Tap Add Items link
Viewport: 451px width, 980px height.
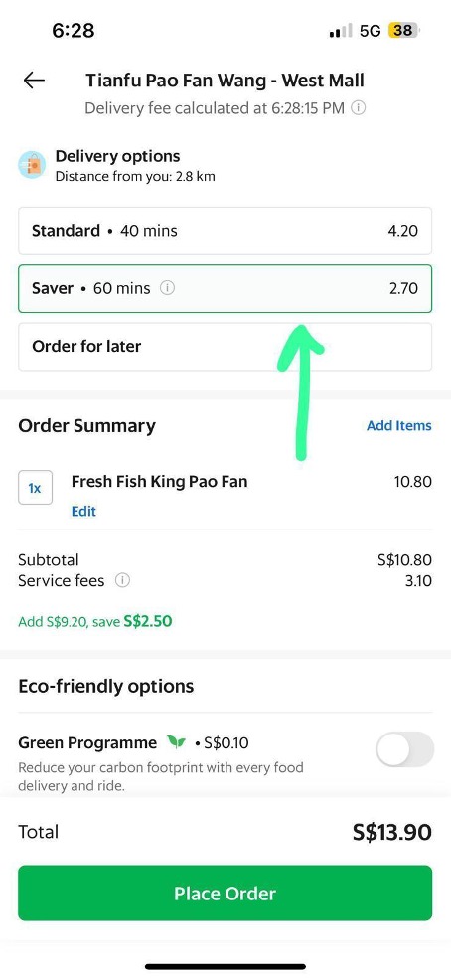(x=398, y=425)
